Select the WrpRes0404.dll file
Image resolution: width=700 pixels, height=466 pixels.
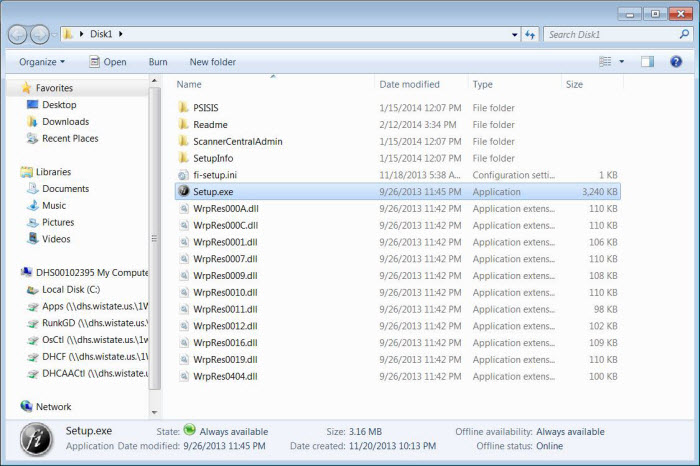[x=225, y=377]
